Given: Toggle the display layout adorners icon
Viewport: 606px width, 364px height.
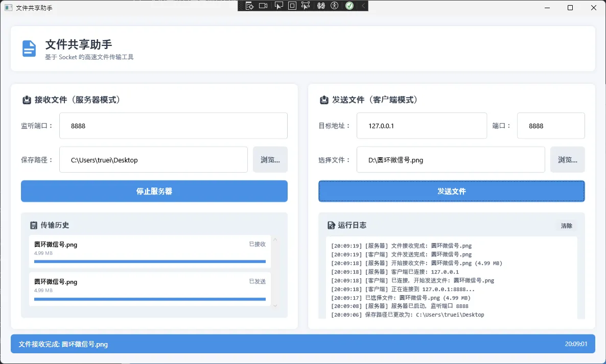Looking at the screenshot, I should (292, 6).
